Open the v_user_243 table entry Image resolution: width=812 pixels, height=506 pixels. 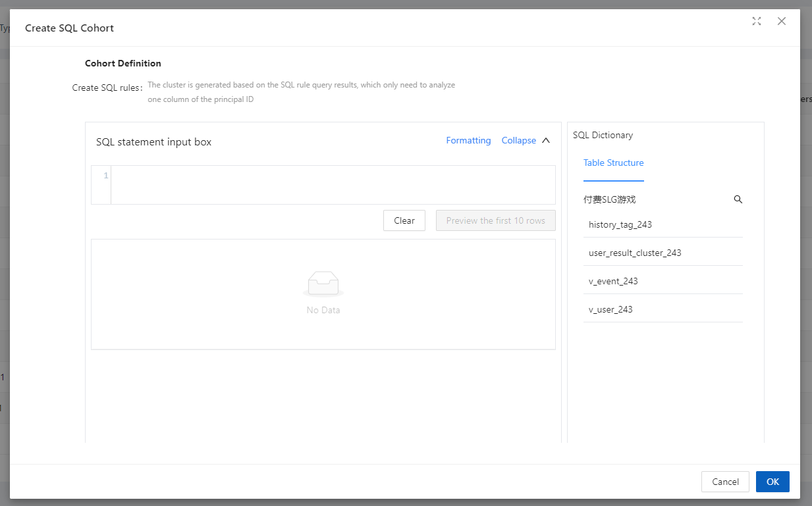[610, 309]
